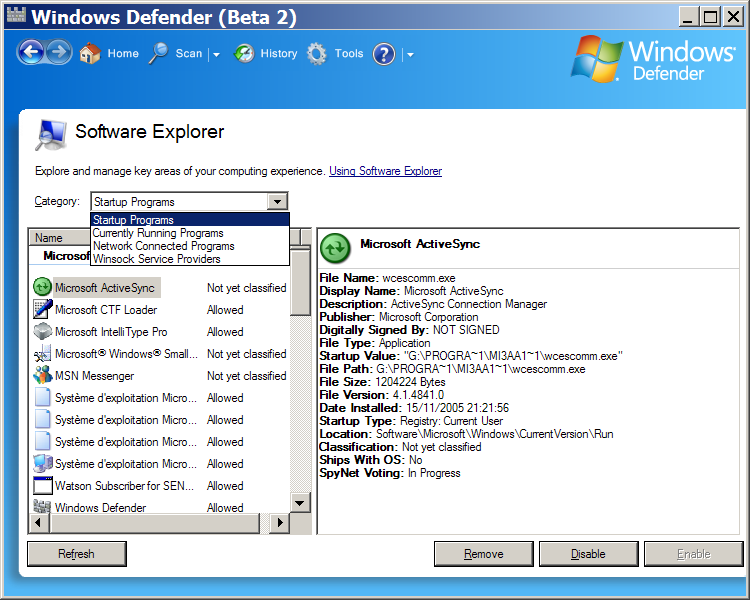Image resolution: width=750 pixels, height=600 pixels.
Task: Select Winsock Service Providers category
Action: [x=190, y=258]
